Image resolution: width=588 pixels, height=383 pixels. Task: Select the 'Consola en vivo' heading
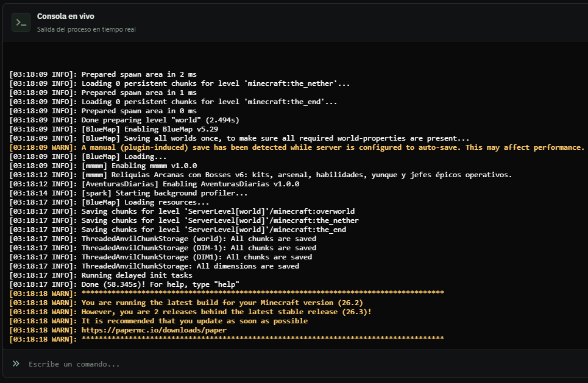tap(66, 16)
